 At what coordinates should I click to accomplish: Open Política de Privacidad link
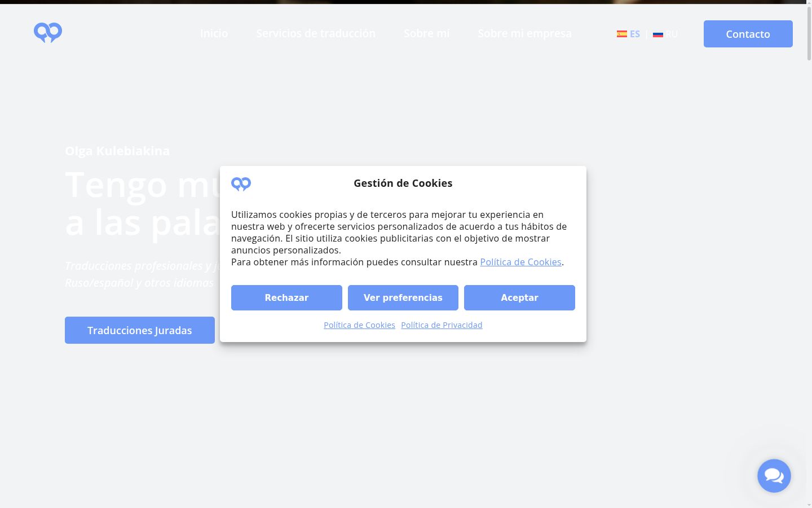click(442, 325)
